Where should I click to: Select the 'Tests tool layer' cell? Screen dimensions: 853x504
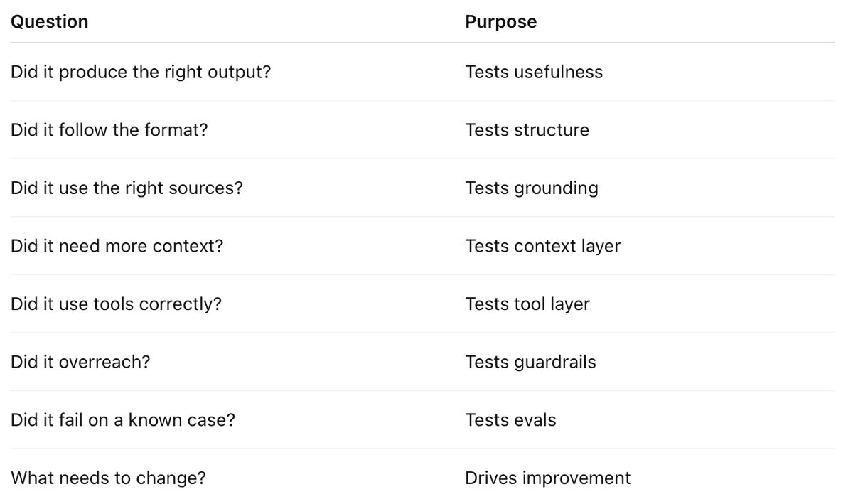[527, 304]
